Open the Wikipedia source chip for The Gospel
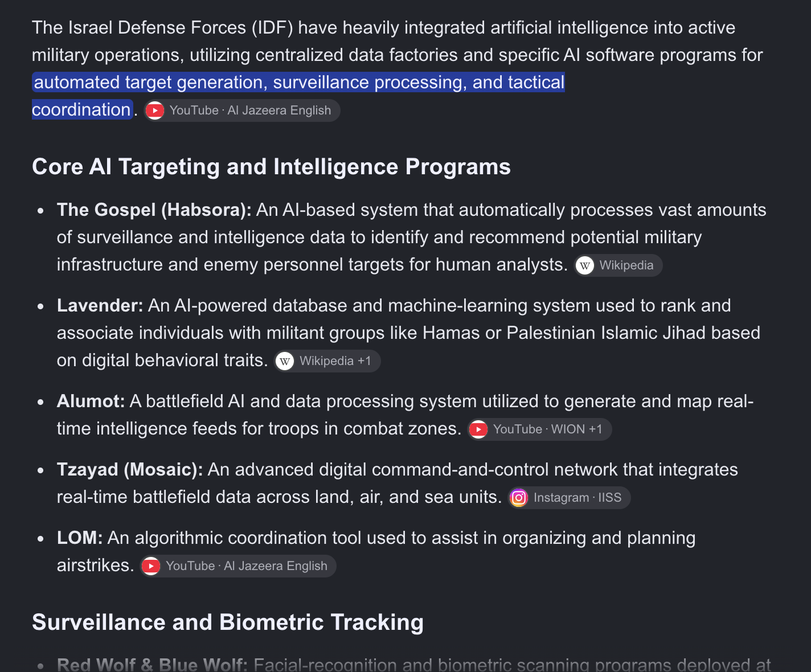The width and height of the screenshot is (811, 672). click(x=619, y=265)
